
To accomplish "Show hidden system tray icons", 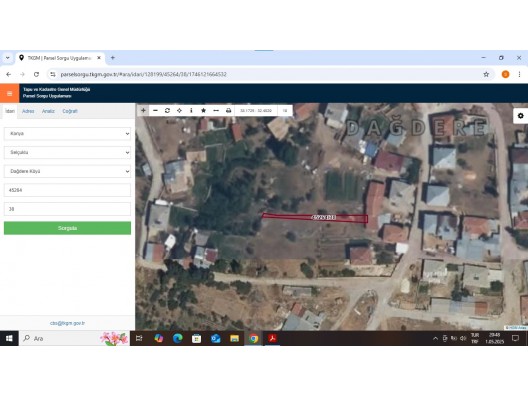I will 435,338.
